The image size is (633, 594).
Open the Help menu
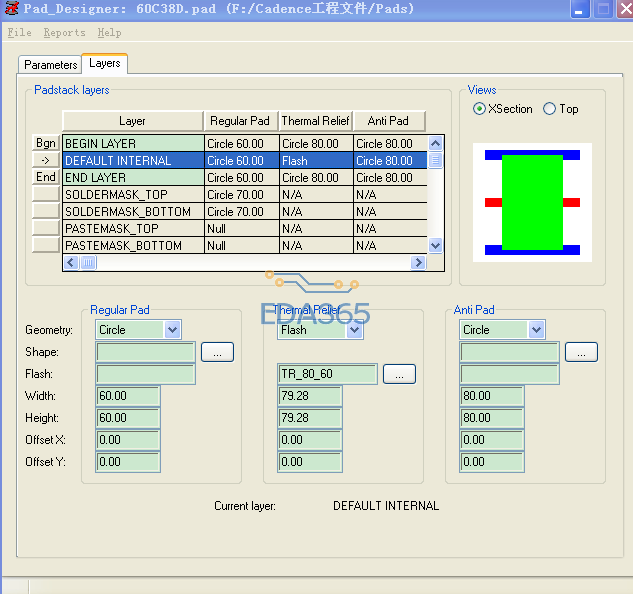point(109,32)
